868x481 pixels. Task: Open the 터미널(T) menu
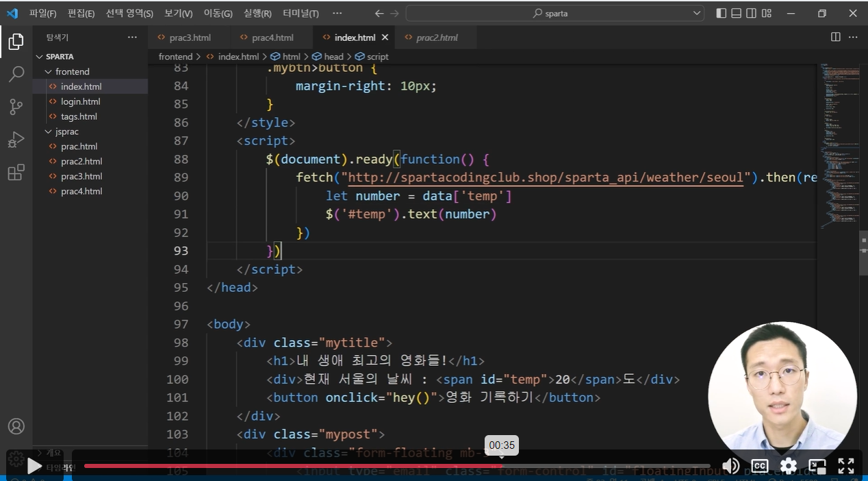tap(301, 13)
